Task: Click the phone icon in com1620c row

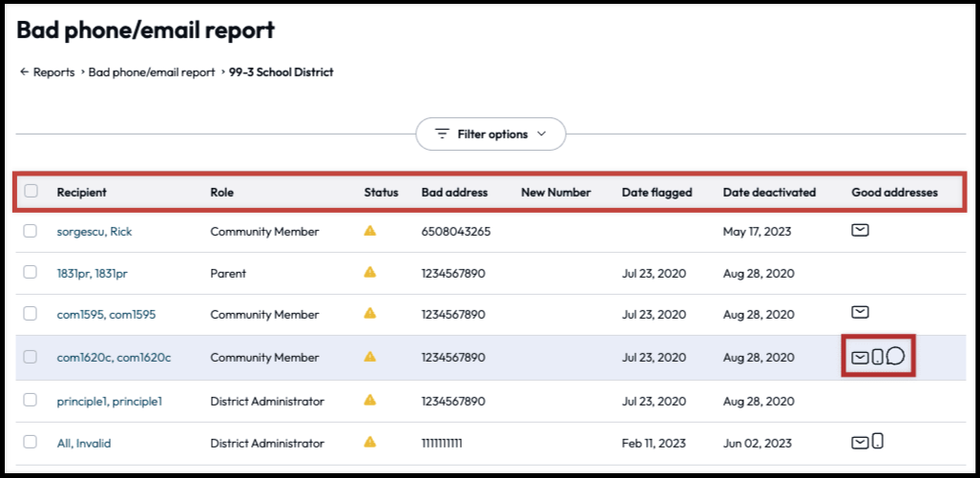Action: 877,357
